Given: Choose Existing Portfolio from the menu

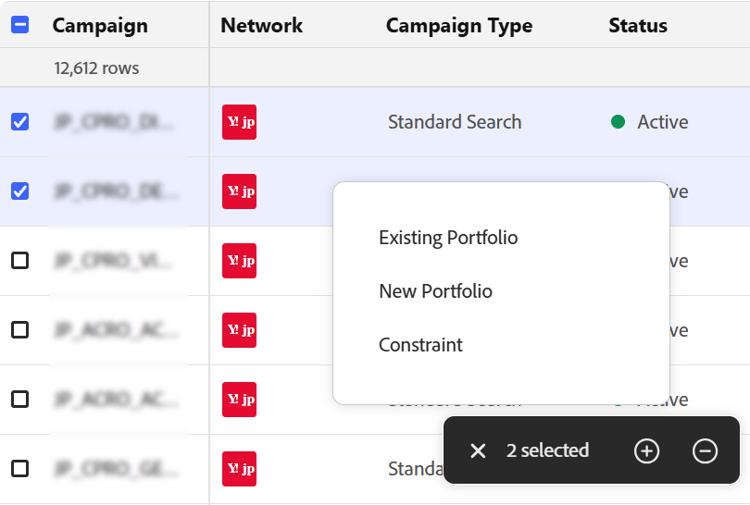Looking at the screenshot, I should pyautogui.click(x=448, y=238).
